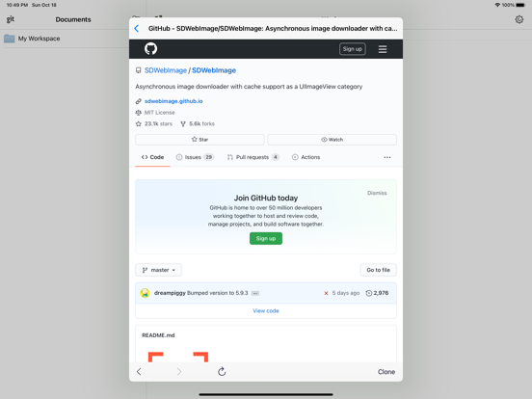The height and width of the screenshot is (399, 532).
Task: Visit sdwebimage.github.io link
Action: pos(173,101)
